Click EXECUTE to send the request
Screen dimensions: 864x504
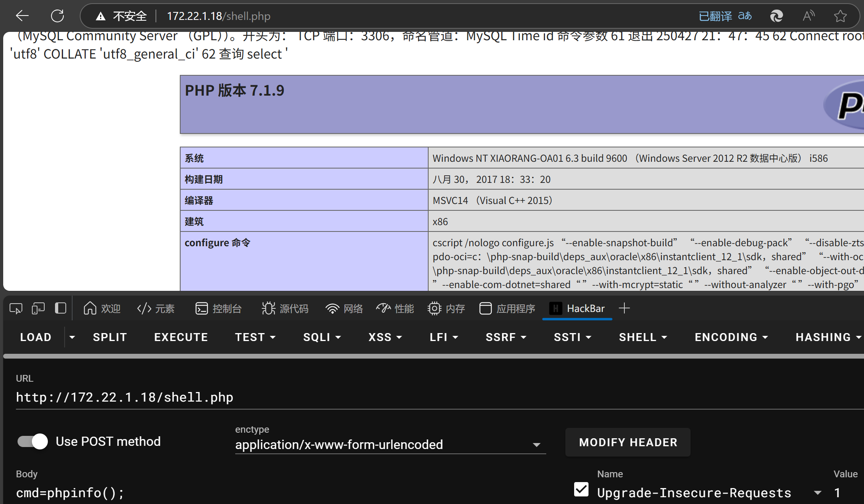tap(181, 337)
